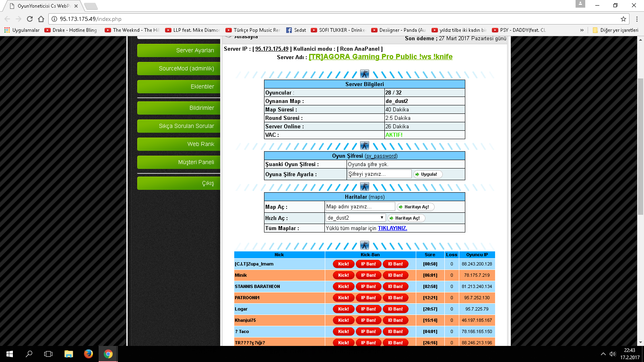This screenshot has width=644, height=362.
Task: Open the Web Rank menu item
Action: (179, 144)
